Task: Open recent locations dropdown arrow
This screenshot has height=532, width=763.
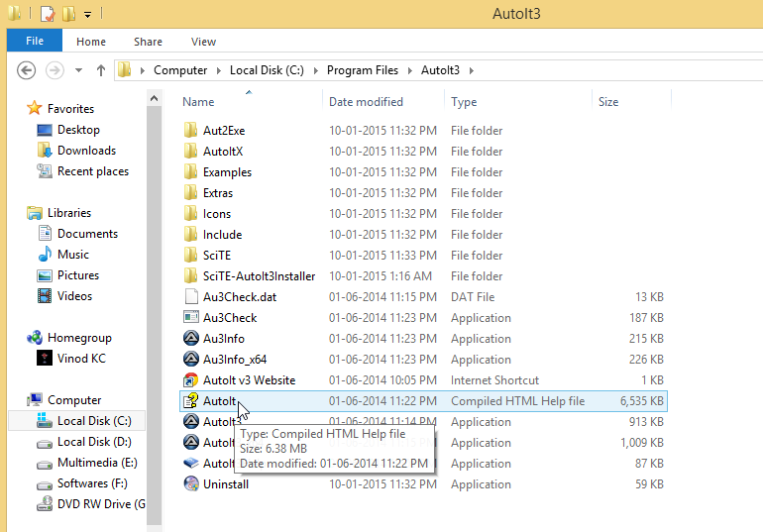Action: (x=78, y=70)
